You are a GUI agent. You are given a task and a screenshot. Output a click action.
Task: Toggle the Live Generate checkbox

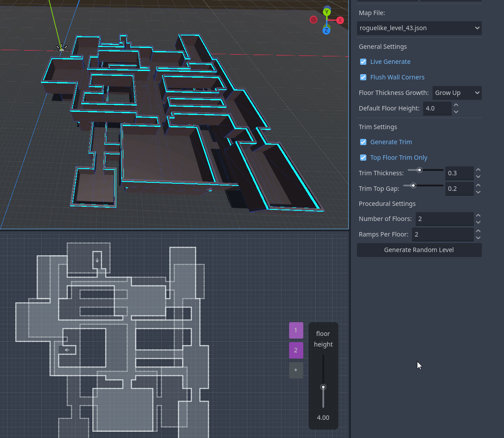tap(363, 62)
